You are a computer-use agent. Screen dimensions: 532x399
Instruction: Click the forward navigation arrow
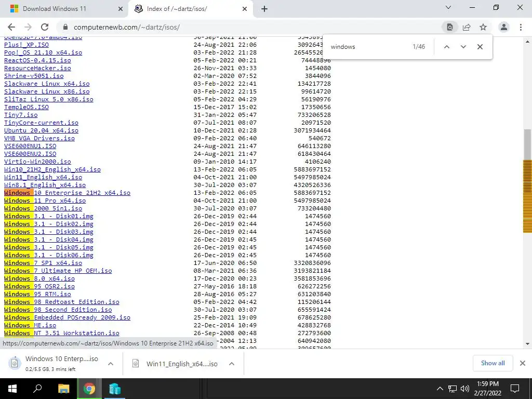pyautogui.click(x=28, y=27)
